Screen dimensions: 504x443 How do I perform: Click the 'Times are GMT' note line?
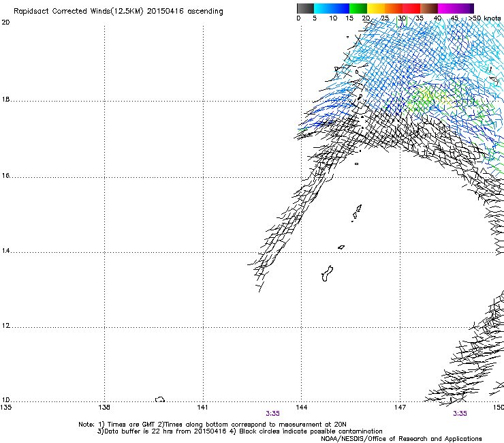coord(212,425)
